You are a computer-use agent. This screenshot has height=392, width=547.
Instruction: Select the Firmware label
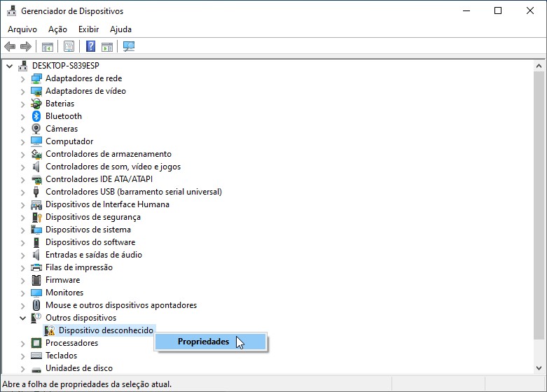pyautogui.click(x=63, y=280)
